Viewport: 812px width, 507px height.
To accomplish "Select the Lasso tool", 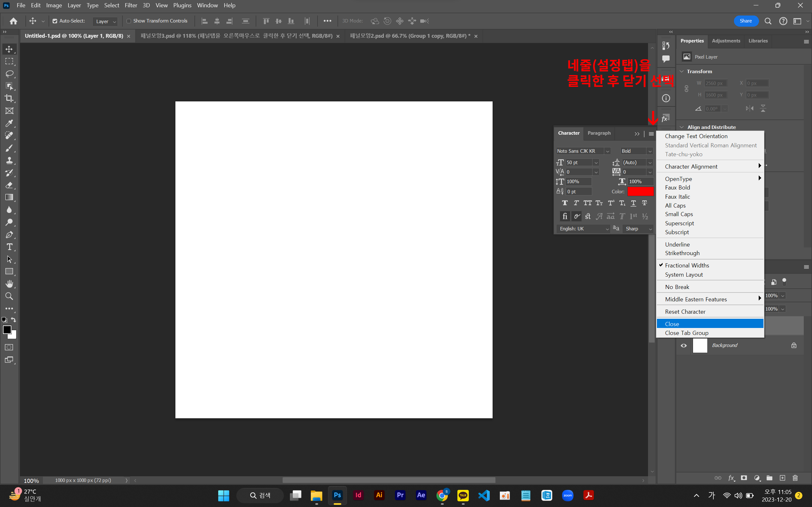I will (9, 74).
